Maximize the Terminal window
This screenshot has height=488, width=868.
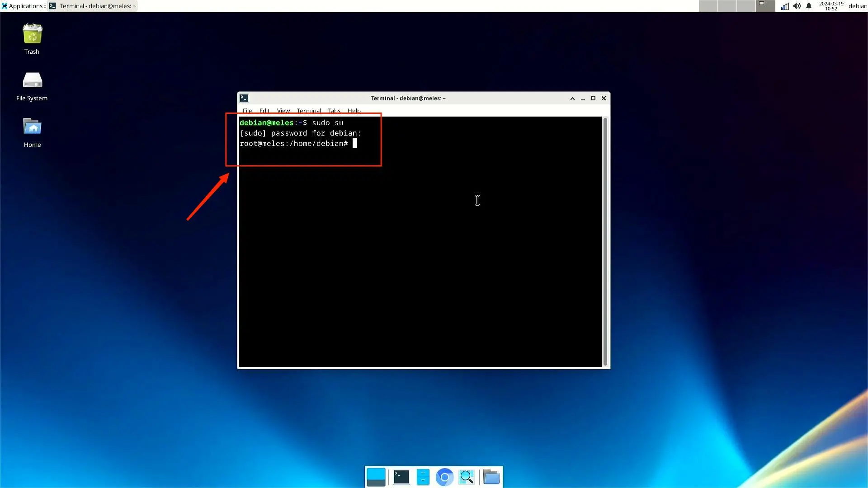[593, 99]
